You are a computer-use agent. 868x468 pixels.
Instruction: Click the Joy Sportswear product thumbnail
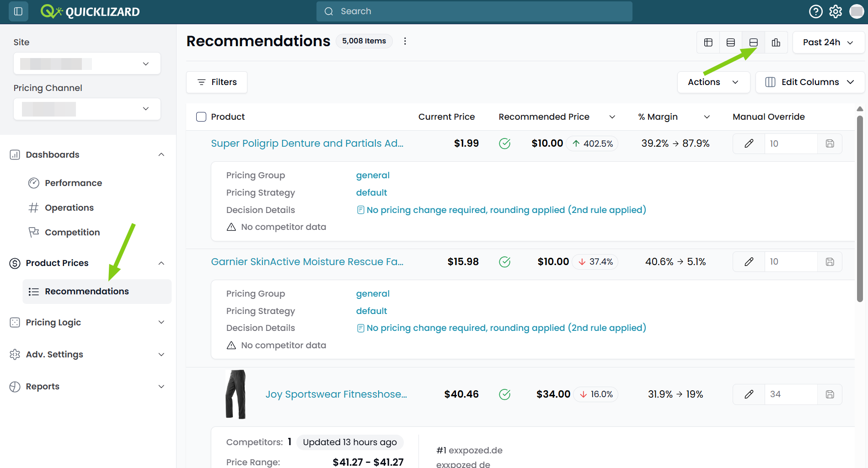236,394
